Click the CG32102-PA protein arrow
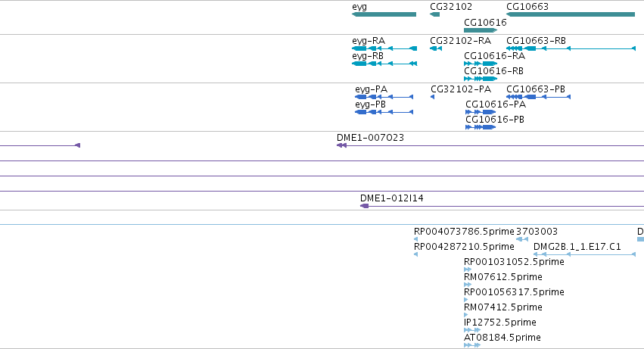The height and width of the screenshot is (349, 644). tap(432, 97)
